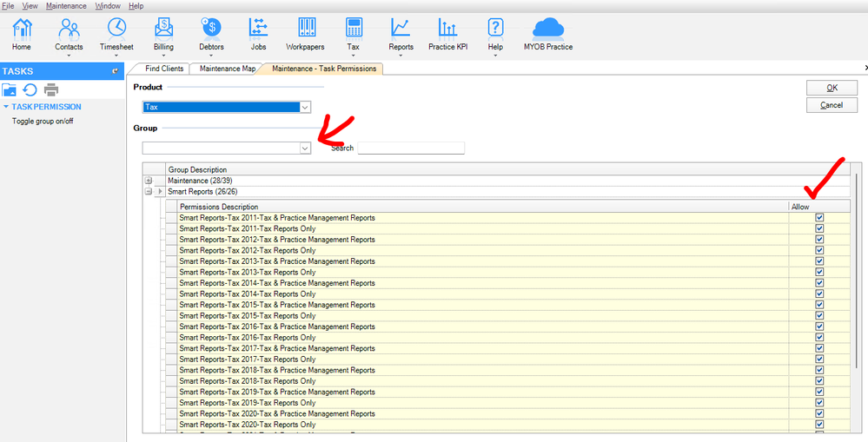Open the Debtors icon
The height and width of the screenshot is (442, 868).
pyautogui.click(x=211, y=29)
